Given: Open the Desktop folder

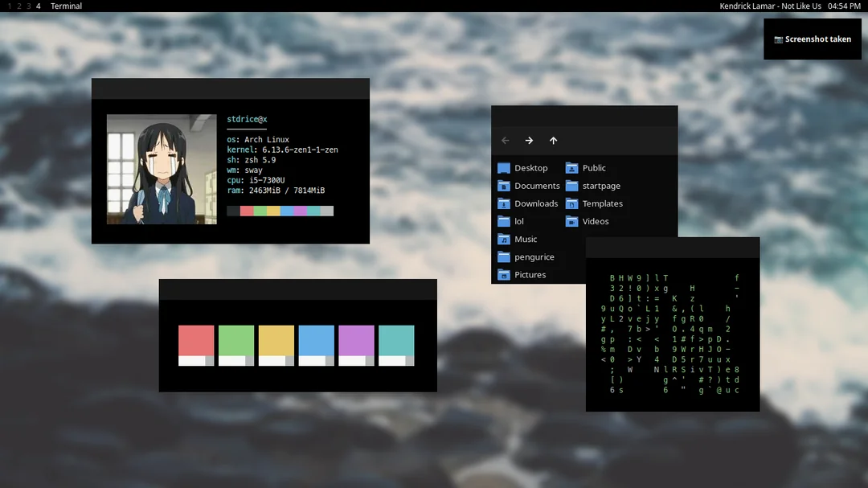Looking at the screenshot, I should click(522, 168).
